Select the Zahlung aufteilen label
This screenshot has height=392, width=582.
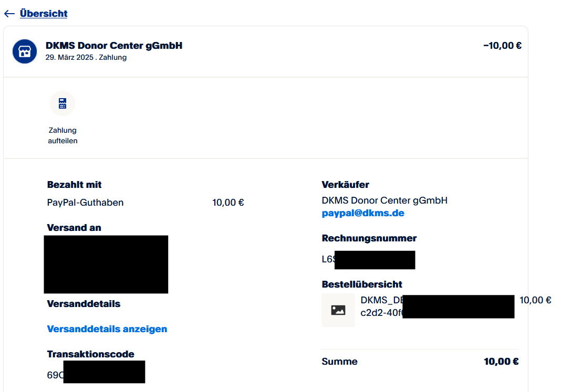(63, 135)
